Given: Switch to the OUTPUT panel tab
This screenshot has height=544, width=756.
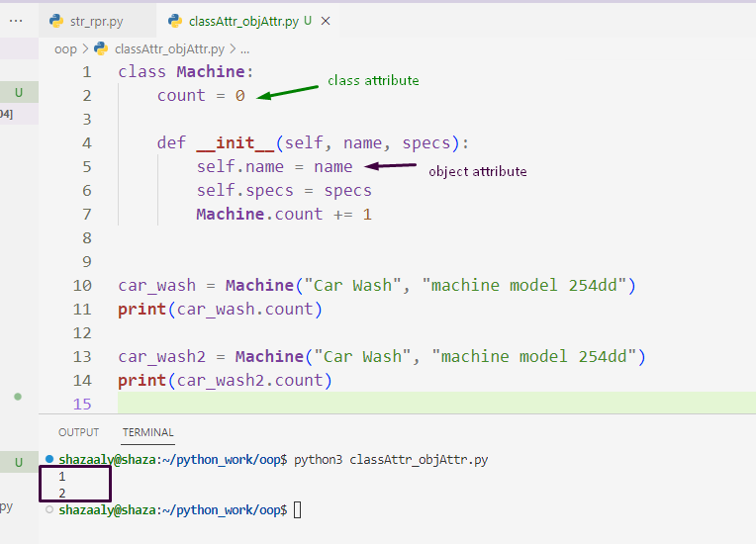Looking at the screenshot, I should point(78,432).
